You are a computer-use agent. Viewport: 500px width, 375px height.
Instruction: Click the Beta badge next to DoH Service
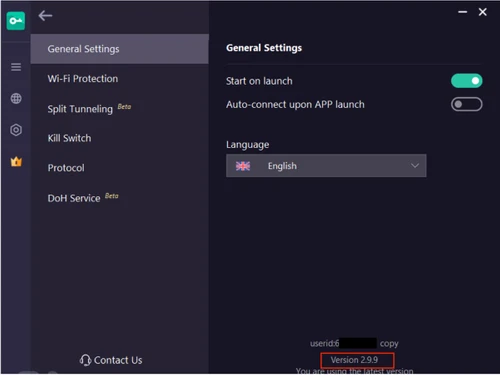[112, 196]
